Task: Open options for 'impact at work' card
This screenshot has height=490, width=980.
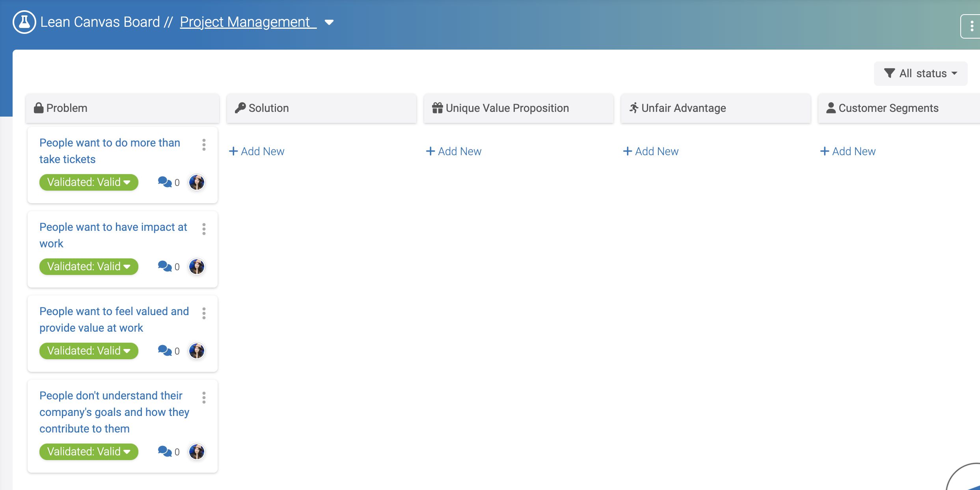Action: (x=204, y=229)
